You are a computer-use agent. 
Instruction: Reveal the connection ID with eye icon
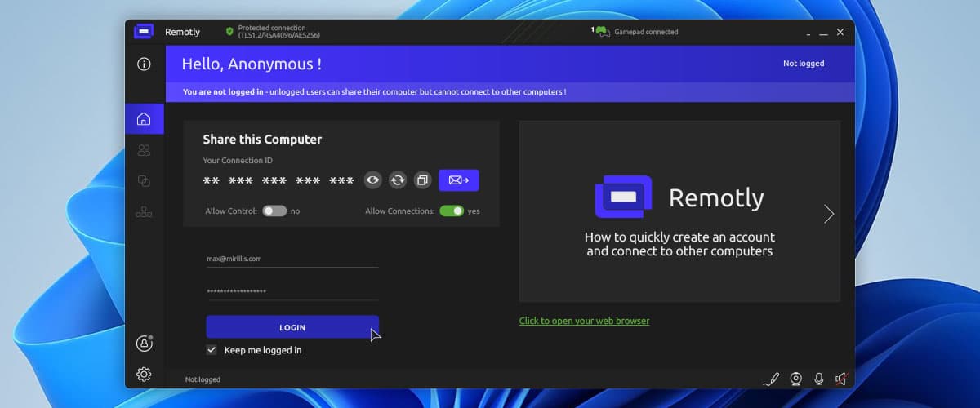(373, 180)
